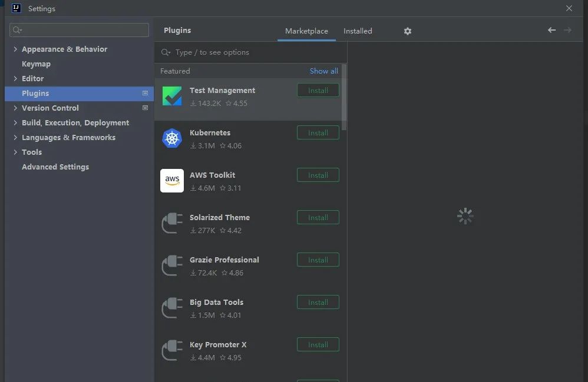Click the Solarized Theme plugin icon
588x382 pixels.
[x=172, y=223]
